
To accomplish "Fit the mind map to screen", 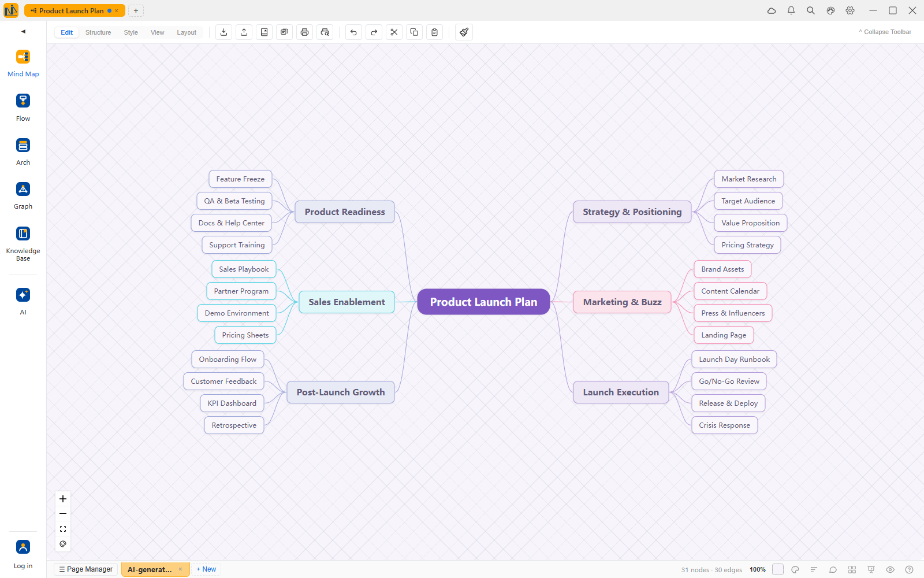I will 63,529.
